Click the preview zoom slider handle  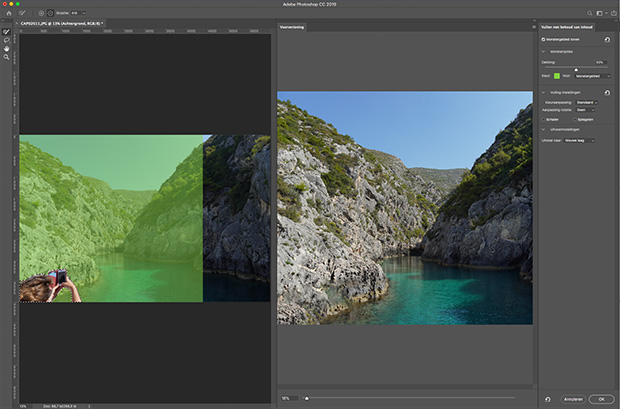(306, 398)
